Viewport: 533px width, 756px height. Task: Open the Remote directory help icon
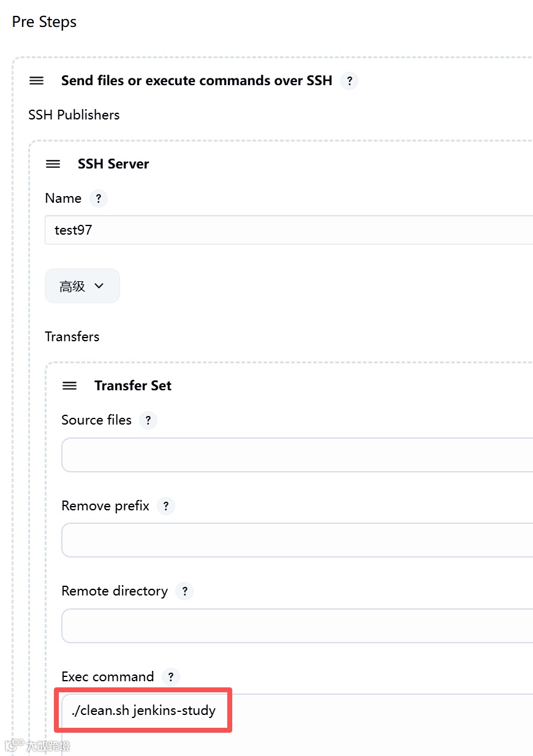184,591
